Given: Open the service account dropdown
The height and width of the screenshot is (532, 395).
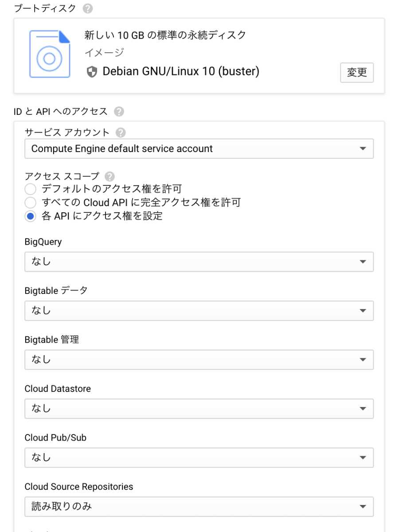Looking at the screenshot, I should click(x=199, y=149).
